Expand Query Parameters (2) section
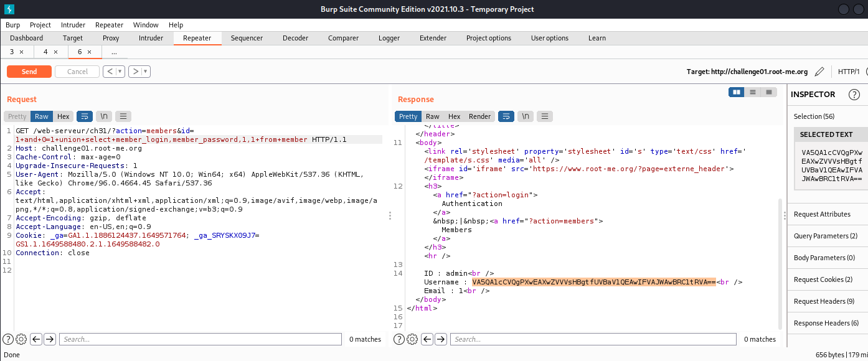 (828, 236)
